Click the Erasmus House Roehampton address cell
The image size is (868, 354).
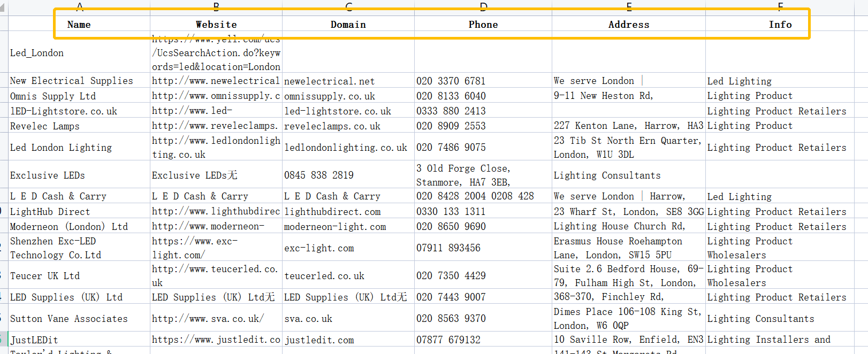tap(629, 248)
